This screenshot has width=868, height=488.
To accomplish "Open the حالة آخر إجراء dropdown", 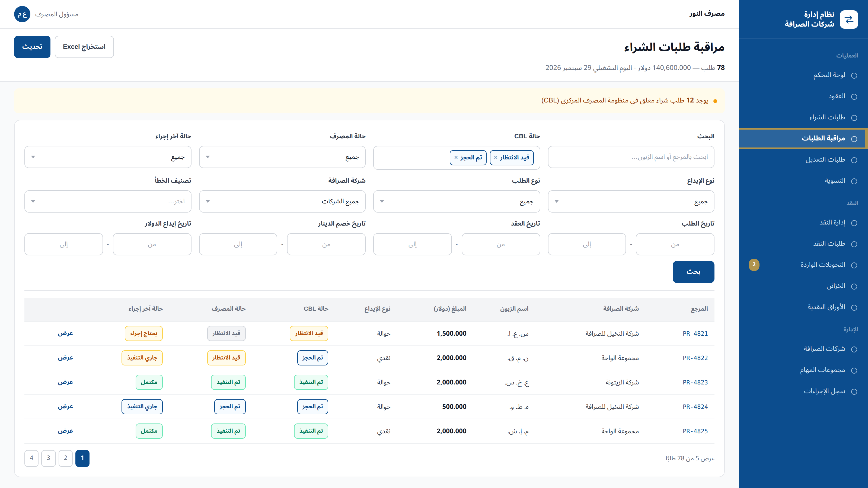I will tap(108, 157).
